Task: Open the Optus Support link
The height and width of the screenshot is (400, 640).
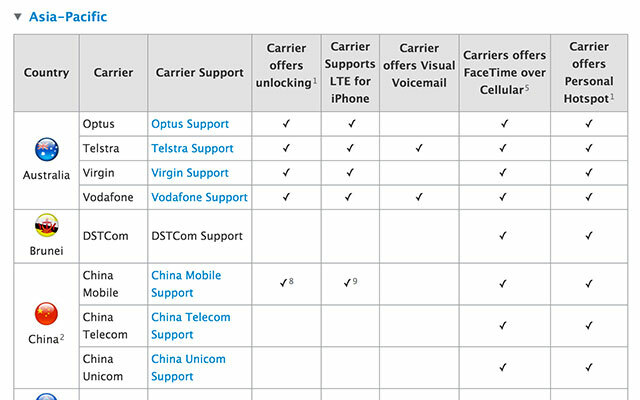Action: click(x=190, y=124)
